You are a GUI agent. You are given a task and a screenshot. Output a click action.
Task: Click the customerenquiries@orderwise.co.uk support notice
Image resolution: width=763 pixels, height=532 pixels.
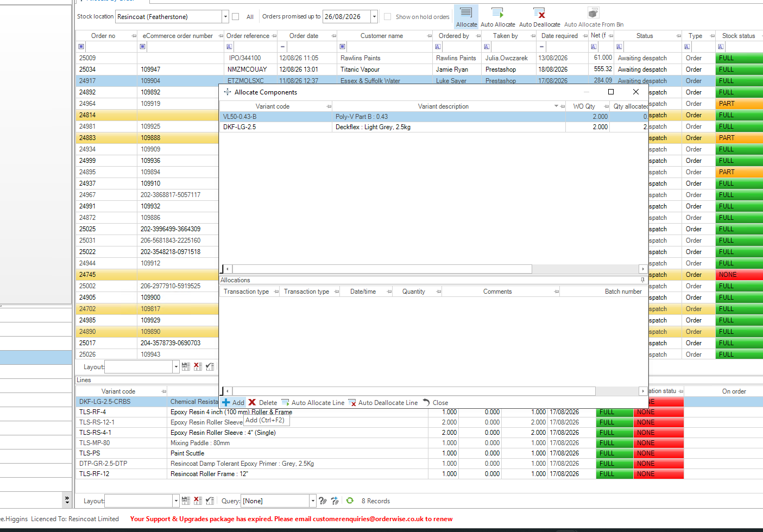click(x=291, y=519)
